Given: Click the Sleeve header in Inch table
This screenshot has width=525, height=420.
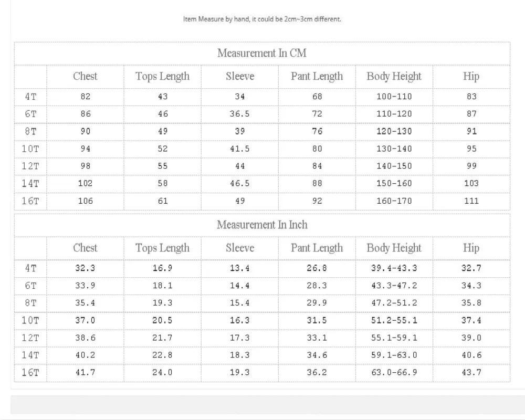Looking at the screenshot, I should pyautogui.click(x=240, y=248).
